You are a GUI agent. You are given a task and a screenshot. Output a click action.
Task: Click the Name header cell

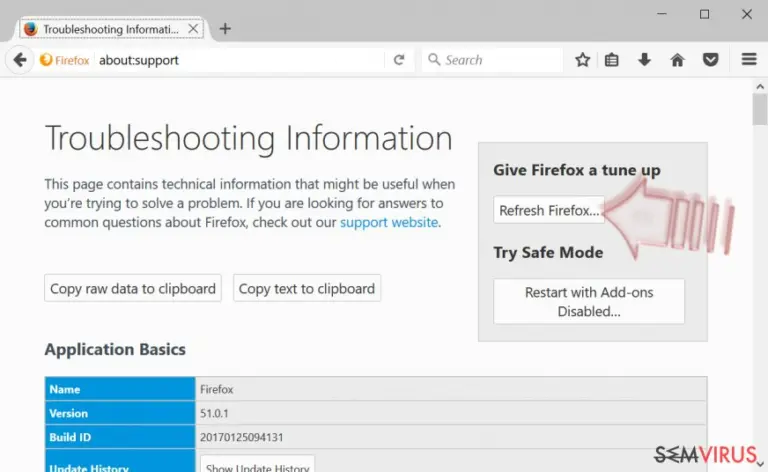120,389
